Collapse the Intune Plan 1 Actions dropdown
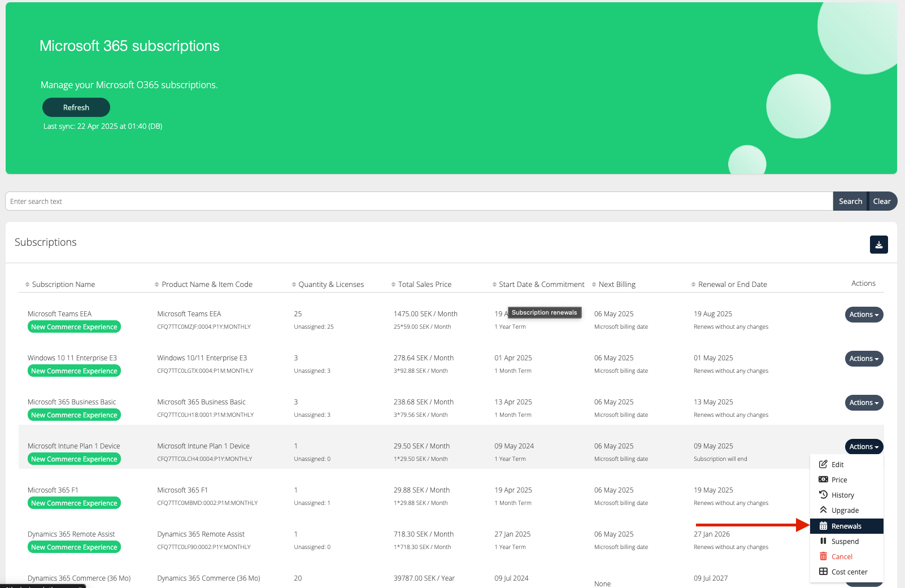This screenshot has width=905, height=588. [864, 447]
